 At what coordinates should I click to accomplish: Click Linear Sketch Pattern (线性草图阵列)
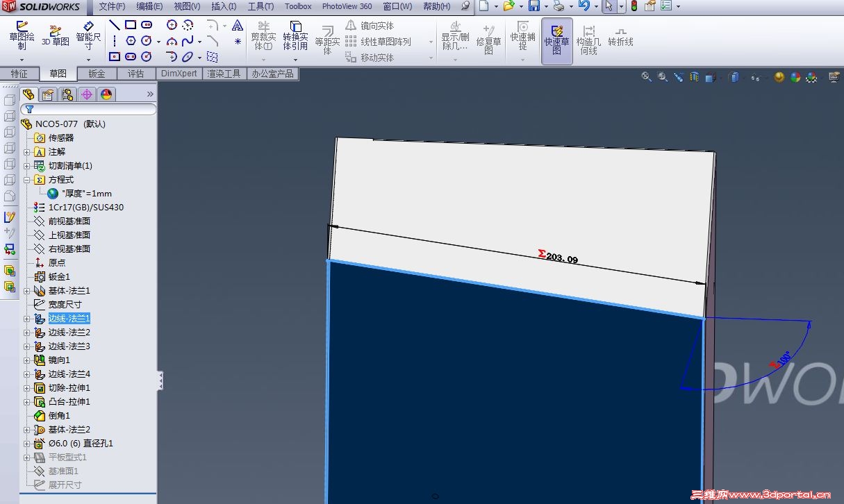pos(379,42)
